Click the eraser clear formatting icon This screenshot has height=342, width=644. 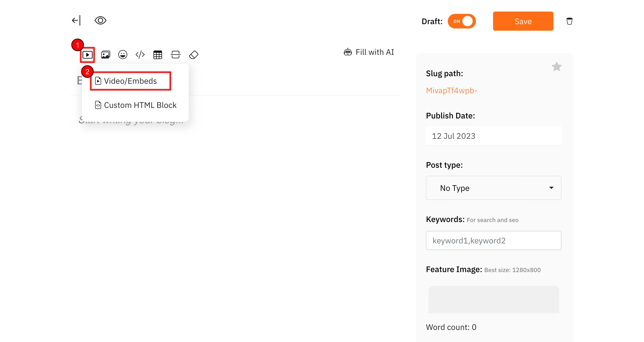194,55
